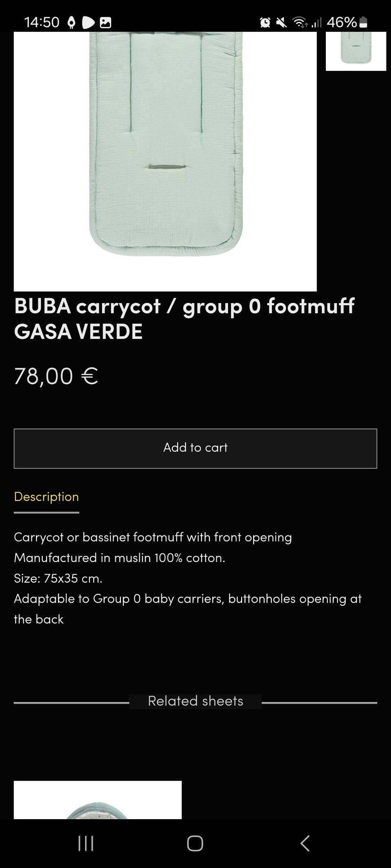This screenshot has width=391, height=868.
Task: Tap the muted sound status icon
Action: 281,22
